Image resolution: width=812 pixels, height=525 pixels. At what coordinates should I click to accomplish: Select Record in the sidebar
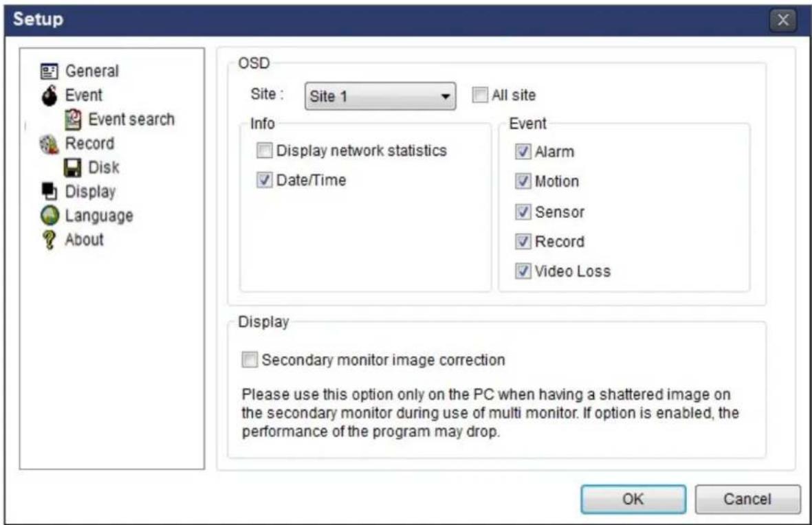tap(89, 144)
